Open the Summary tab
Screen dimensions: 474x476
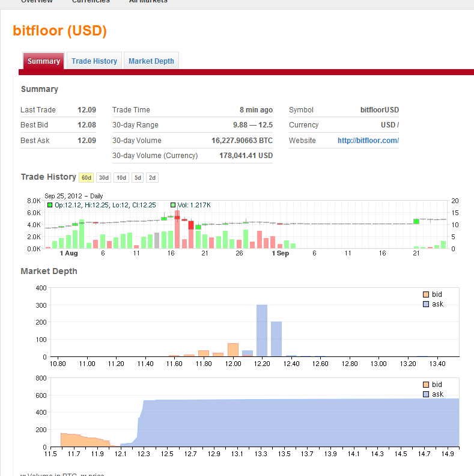(x=43, y=61)
